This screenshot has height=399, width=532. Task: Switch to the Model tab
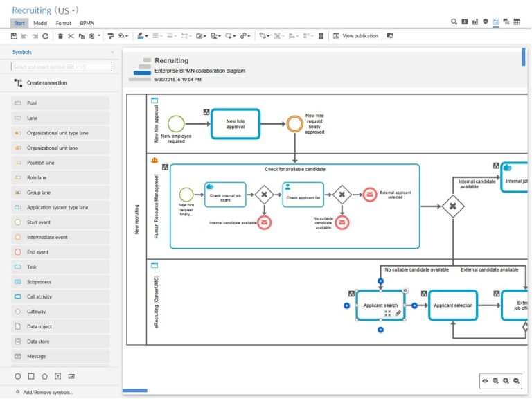point(40,23)
